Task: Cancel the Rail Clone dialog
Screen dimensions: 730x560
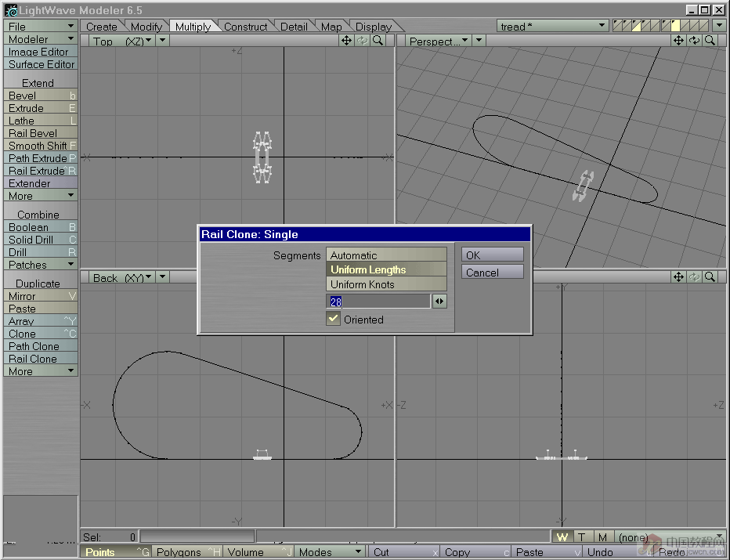Action: pyautogui.click(x=493, y=273)
